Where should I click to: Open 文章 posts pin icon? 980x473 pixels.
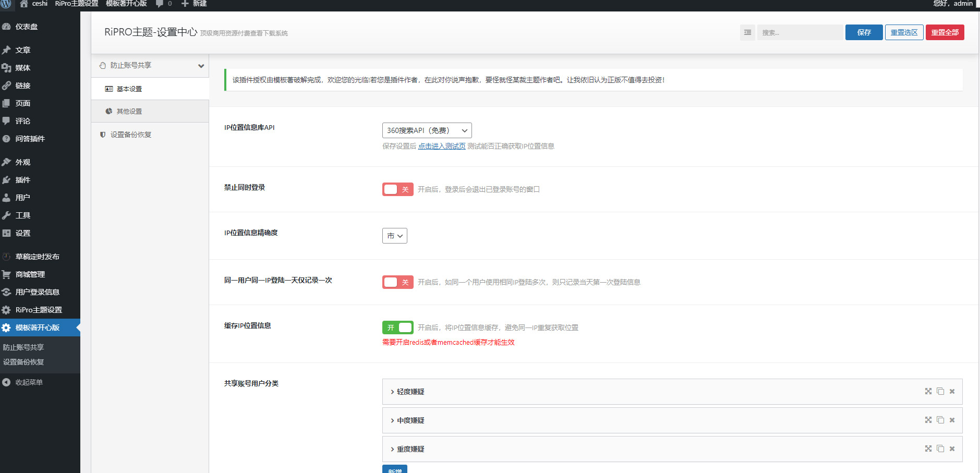point(6,50)
